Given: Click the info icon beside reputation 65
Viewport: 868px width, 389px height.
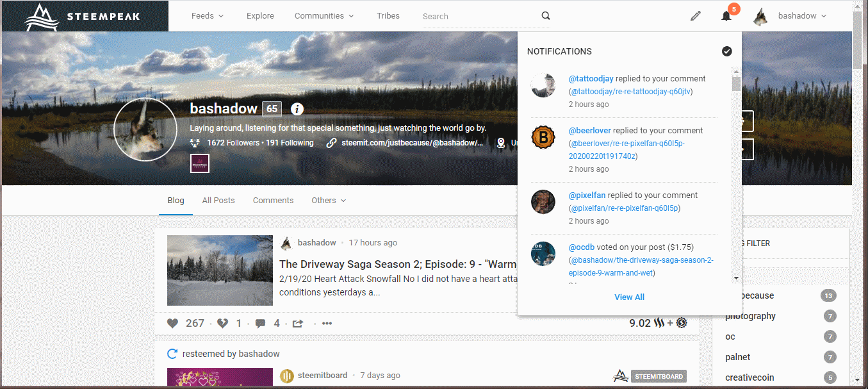Looking at the screenshot, I should click(x=297, y=109).
